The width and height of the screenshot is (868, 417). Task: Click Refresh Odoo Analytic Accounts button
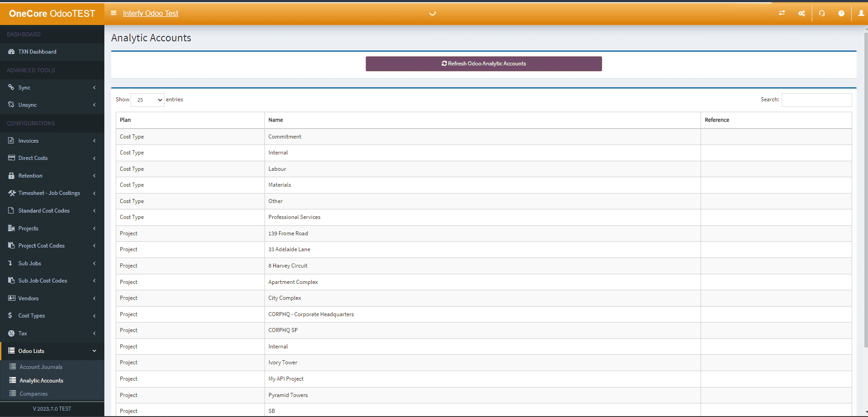click(x=483, y=64)
